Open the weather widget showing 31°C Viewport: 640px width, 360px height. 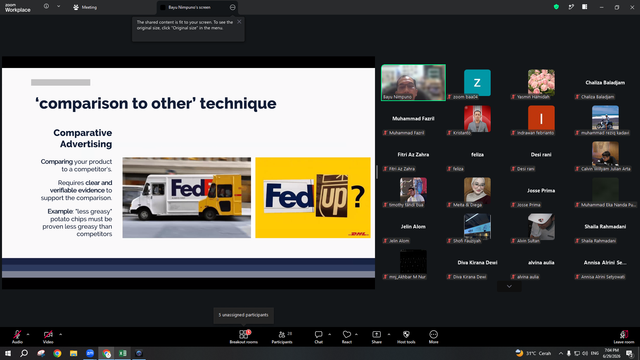(533, 353)
